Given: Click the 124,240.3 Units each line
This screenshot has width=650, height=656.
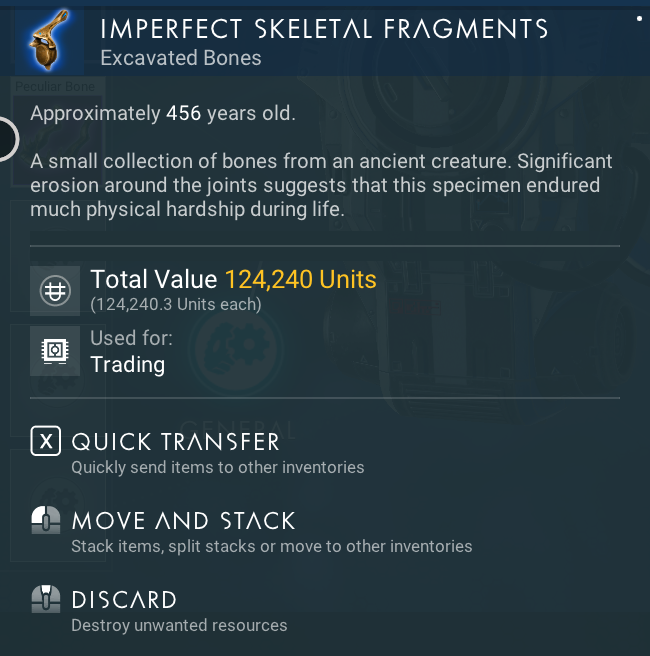Looking at the screenshot, I should tap(176, 304).
